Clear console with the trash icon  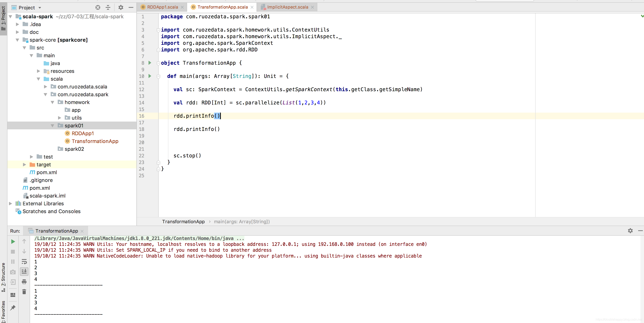(24, 292)
